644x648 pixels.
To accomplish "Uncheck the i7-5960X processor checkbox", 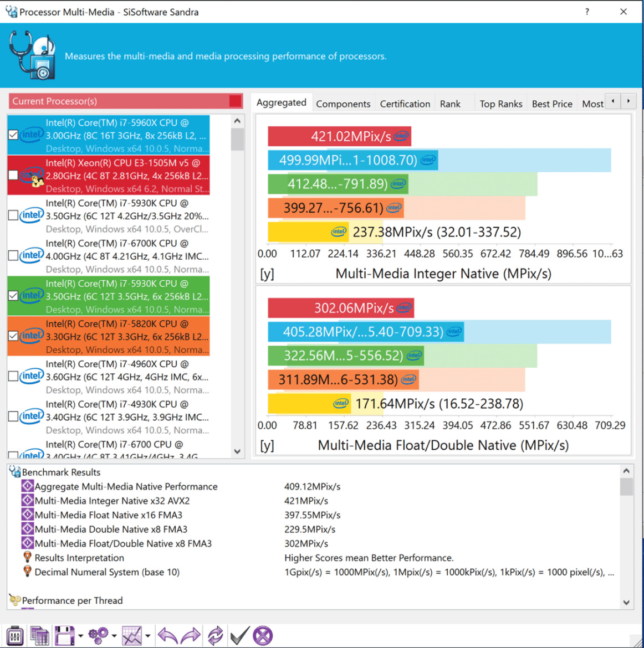I will point(13,135).
